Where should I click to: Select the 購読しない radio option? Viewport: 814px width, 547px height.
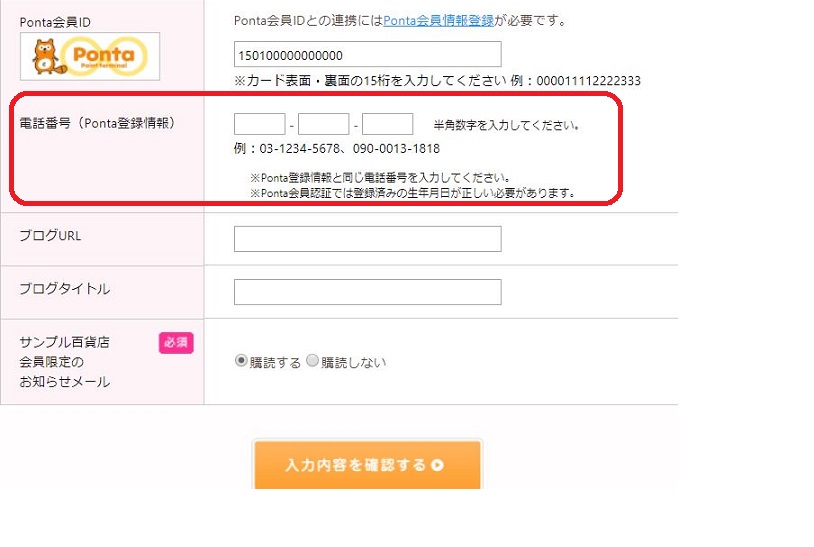(312, 362)
